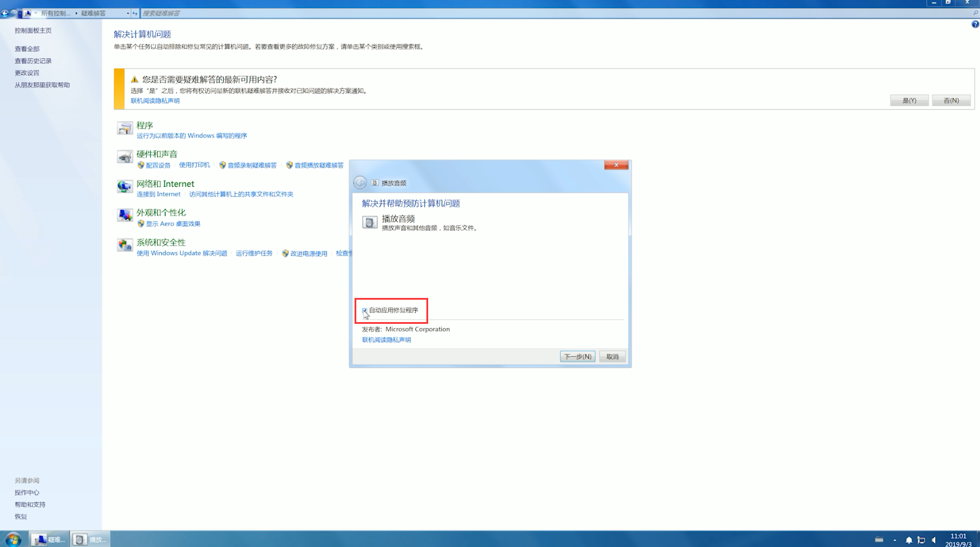Click the taskbar troubleshooting window button
This screenshot has width=980, height=547.
coord(49,539)
